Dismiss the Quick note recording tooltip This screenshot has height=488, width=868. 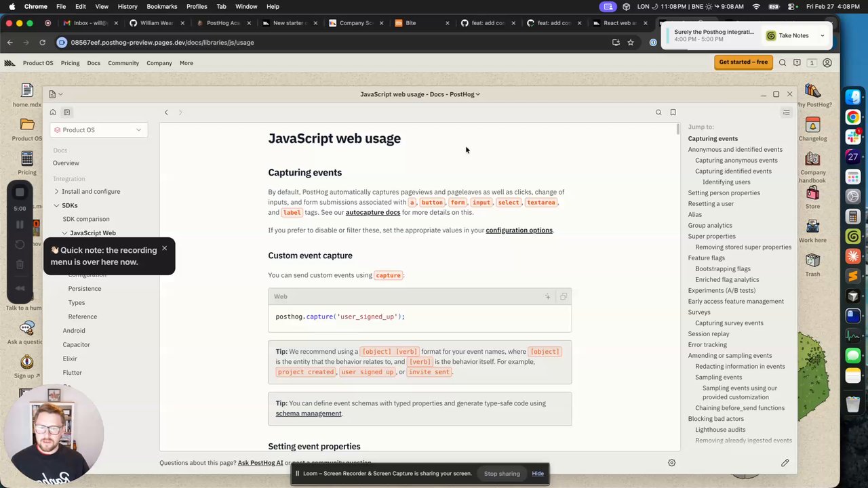pos(164,248)
